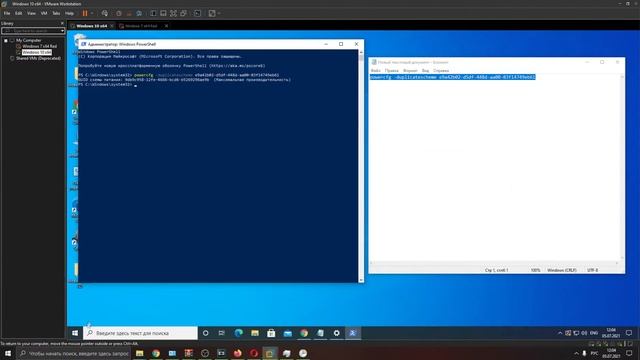Click the host Windows Start button

tap(8, 353)
